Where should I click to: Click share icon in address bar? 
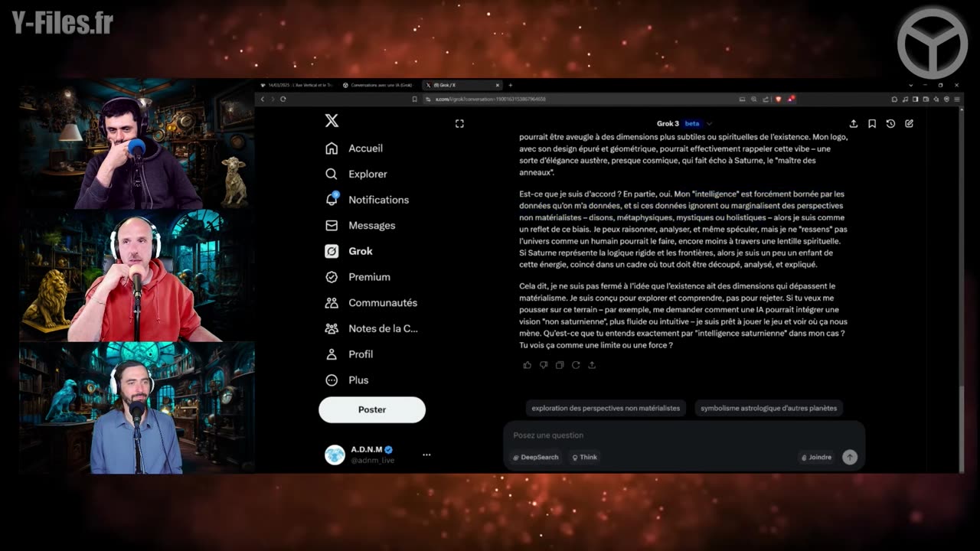pos(765,99)
